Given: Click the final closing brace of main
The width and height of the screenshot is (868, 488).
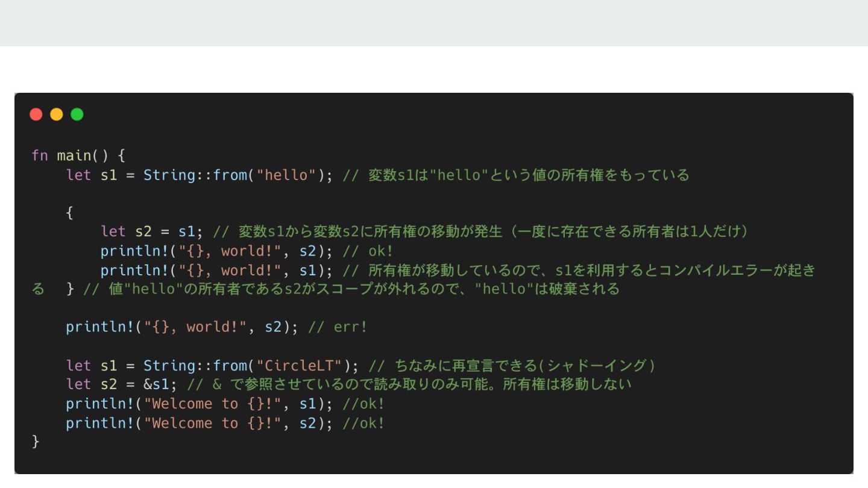Looking at the screenshot, I should pos(36,442).
